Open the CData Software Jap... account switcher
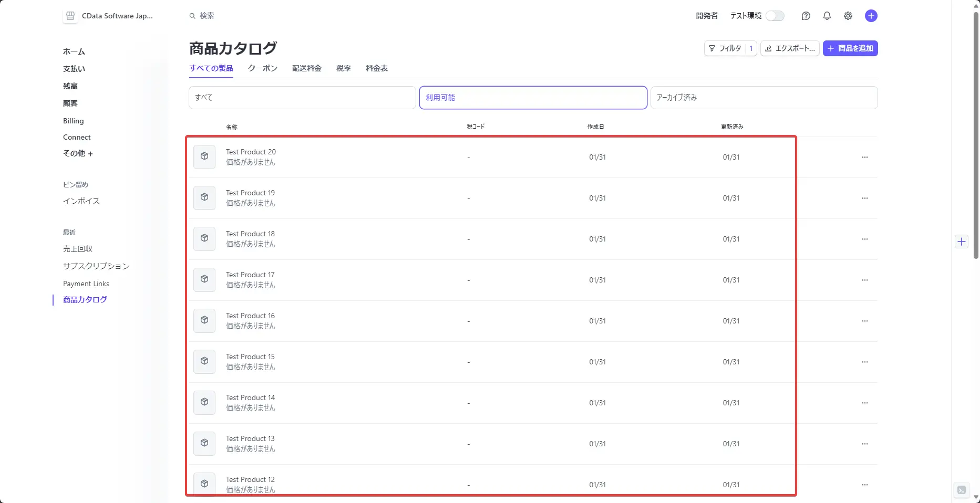Viewport: 980px width, 503px height. point(108,16)
